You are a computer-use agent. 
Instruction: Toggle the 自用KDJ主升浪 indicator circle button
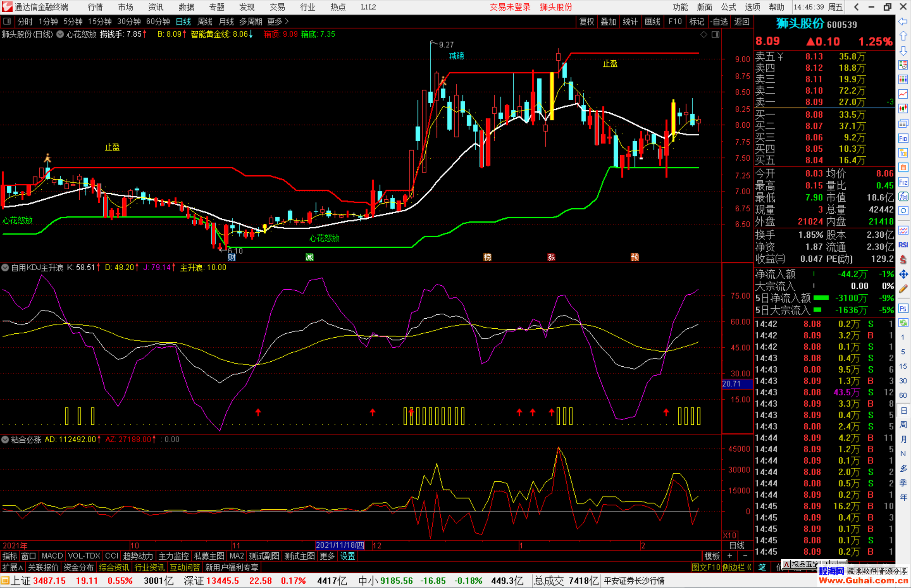point(5,267)
